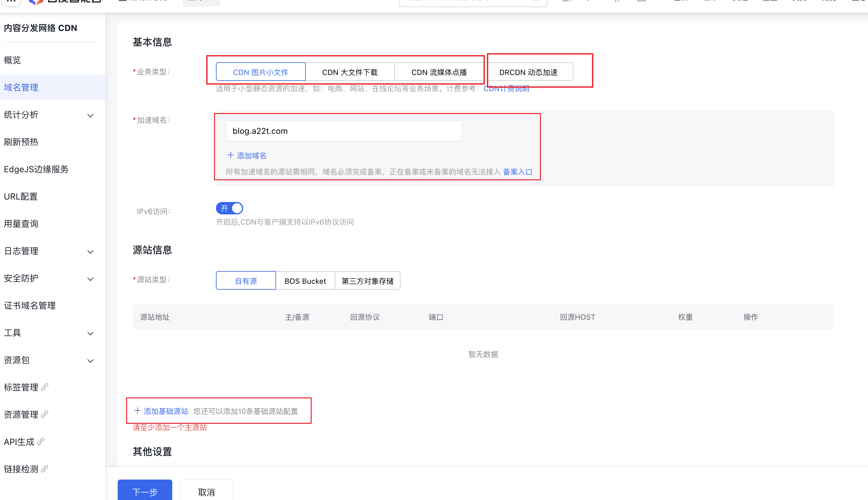Select CDN 大文件下载 business type

point(349,72)
